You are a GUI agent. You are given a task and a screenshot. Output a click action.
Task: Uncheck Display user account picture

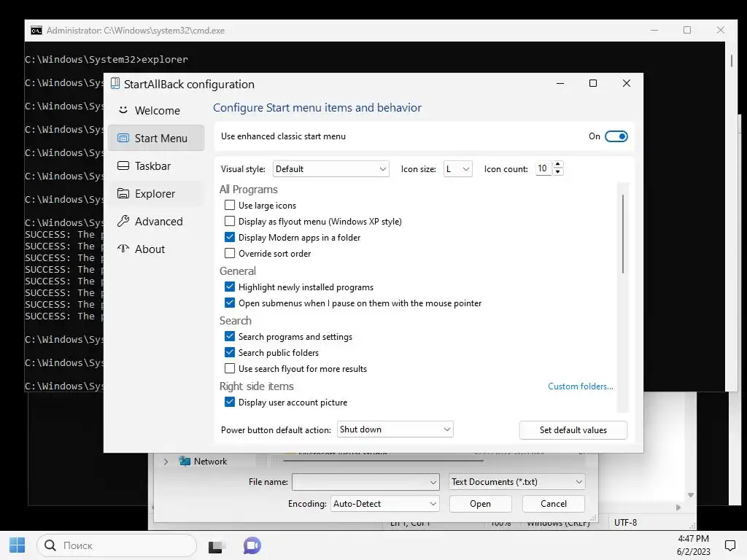coord(230,402)
